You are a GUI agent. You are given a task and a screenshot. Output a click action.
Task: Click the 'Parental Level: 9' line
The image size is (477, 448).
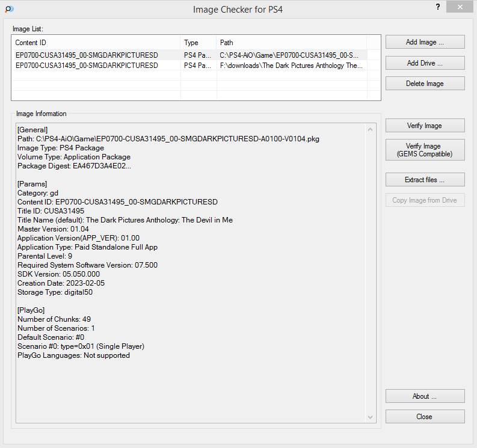[x=45, y=256]
